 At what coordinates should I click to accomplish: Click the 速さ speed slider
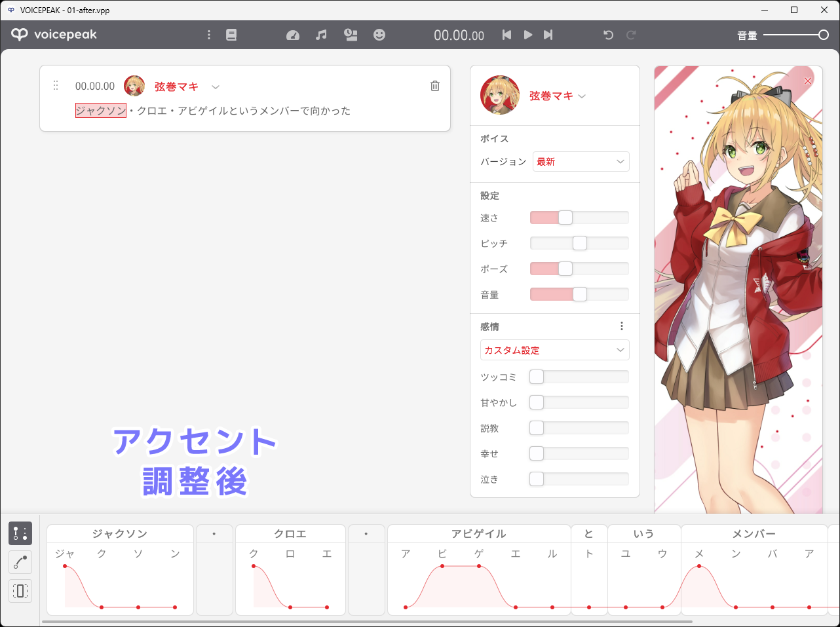tap(579, 218)
